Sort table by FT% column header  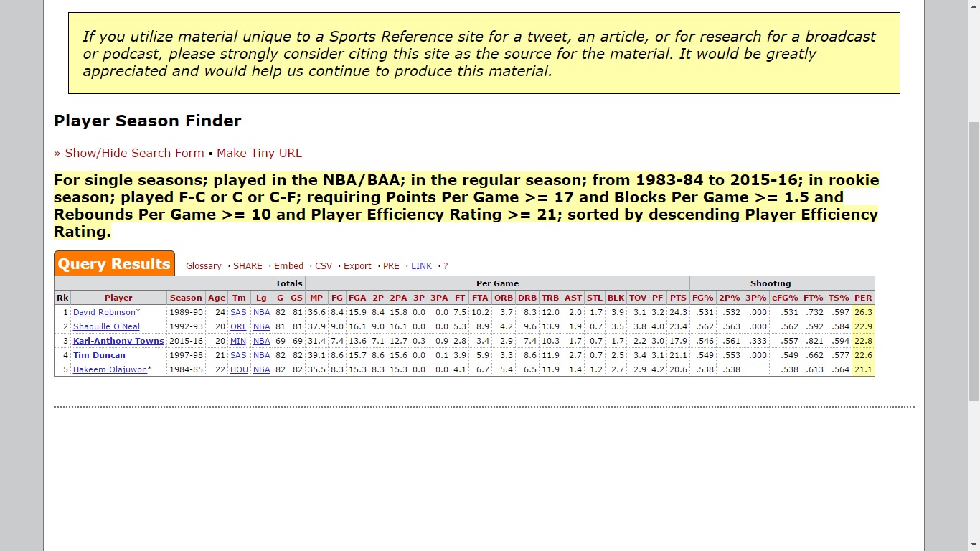point(814,298)
